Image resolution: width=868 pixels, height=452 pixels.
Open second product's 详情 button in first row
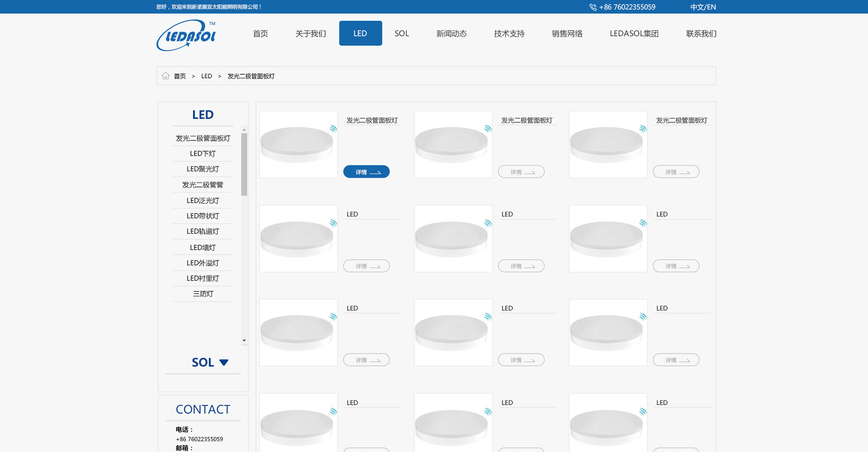(x=521, y=172)
